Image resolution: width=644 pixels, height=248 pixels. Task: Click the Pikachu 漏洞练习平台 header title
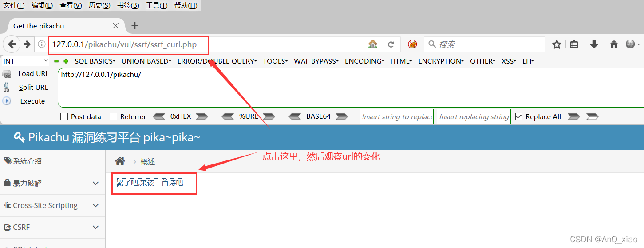114,137
